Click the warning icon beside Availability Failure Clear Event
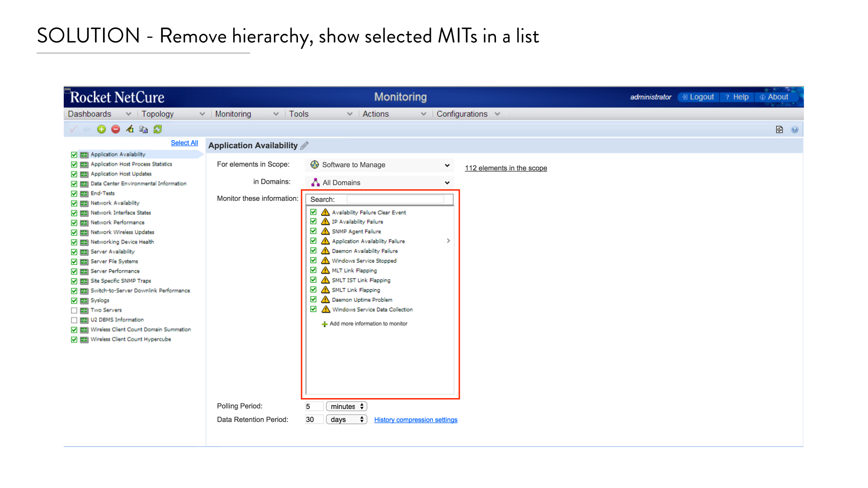868x488 pixels. pyautogui.click(x=325, y=212)
